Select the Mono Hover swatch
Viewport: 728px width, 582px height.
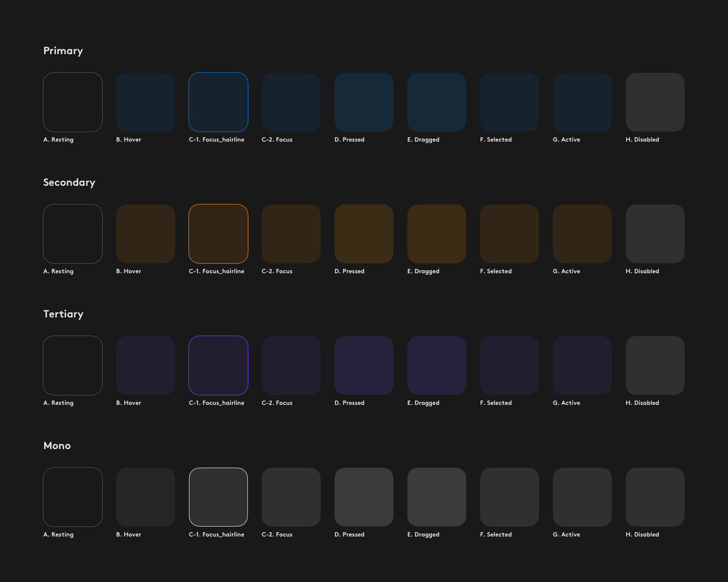[146, 497]
